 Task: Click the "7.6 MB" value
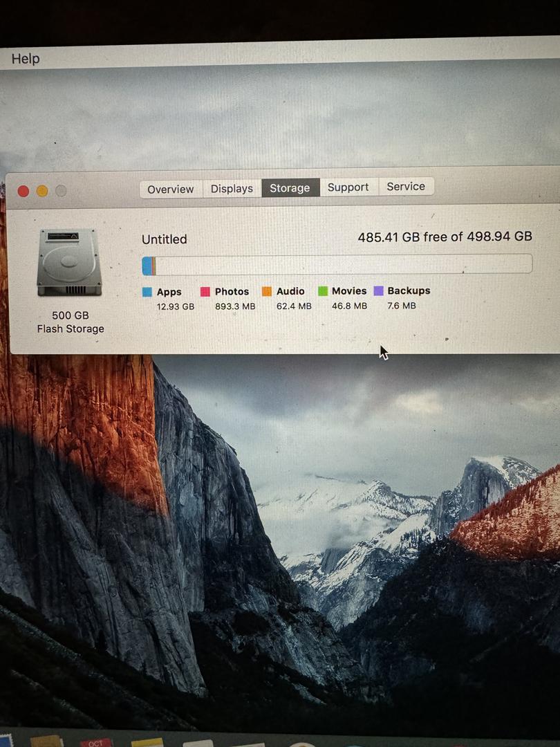pos(402,306)
